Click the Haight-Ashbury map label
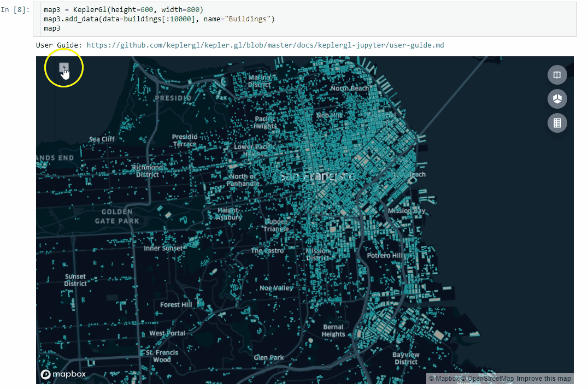 (x=228, y=214)
